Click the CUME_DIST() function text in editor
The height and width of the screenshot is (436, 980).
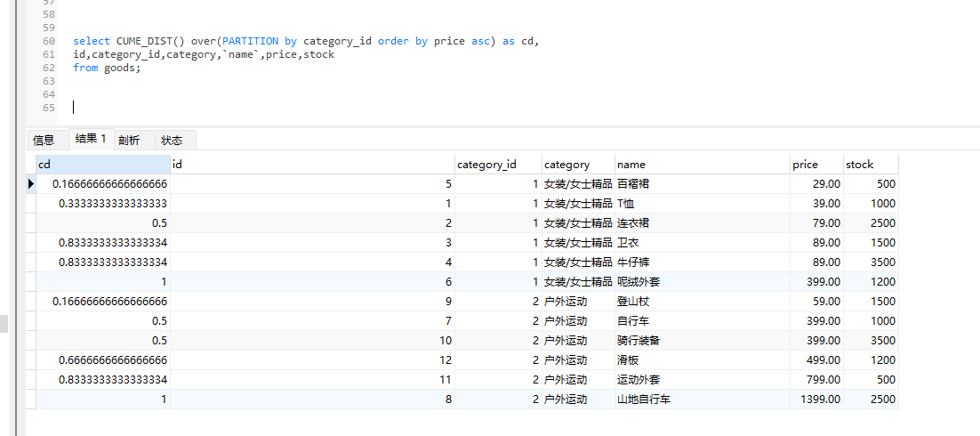point(150,41)
